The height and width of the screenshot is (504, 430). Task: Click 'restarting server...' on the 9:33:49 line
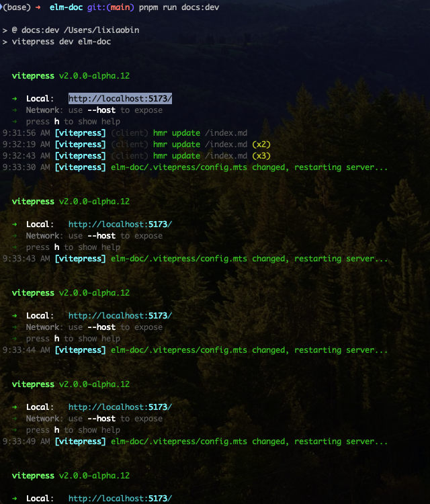[x=341, y=442]
